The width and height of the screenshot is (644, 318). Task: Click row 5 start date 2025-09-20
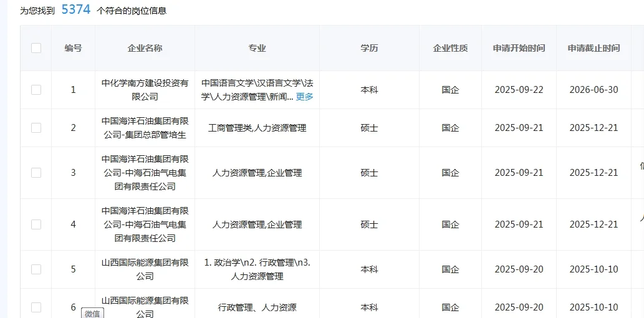(519, 269)
